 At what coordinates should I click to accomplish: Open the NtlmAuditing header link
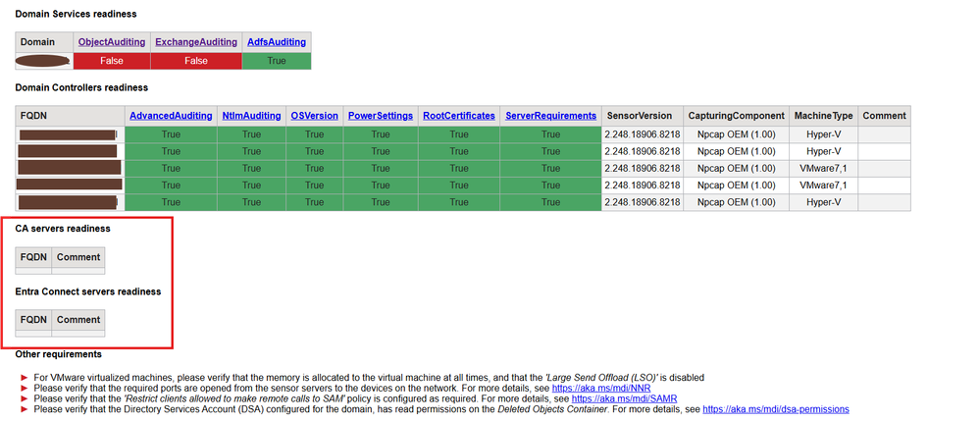point(251,116)
